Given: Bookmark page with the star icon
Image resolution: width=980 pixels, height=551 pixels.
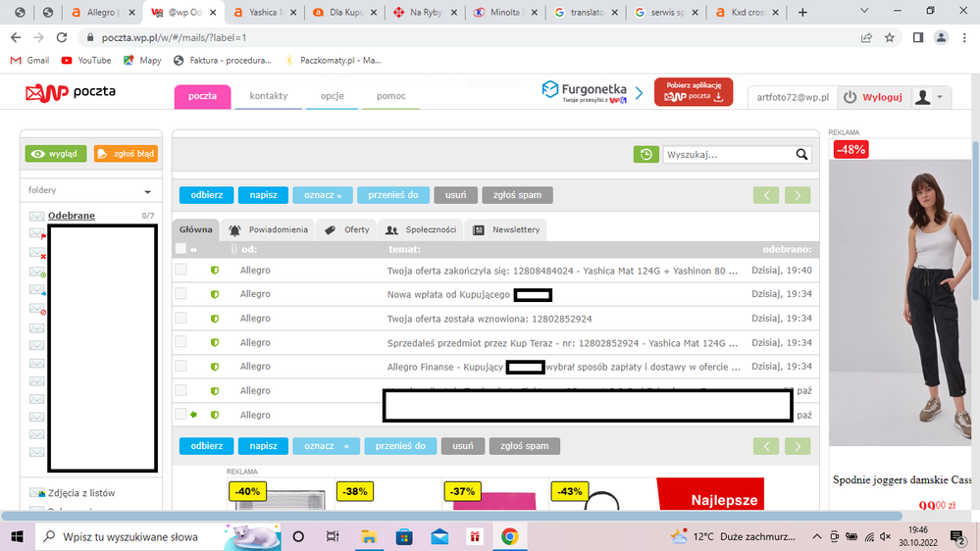Looking at the screenshot, I should (x=890, y=37).
